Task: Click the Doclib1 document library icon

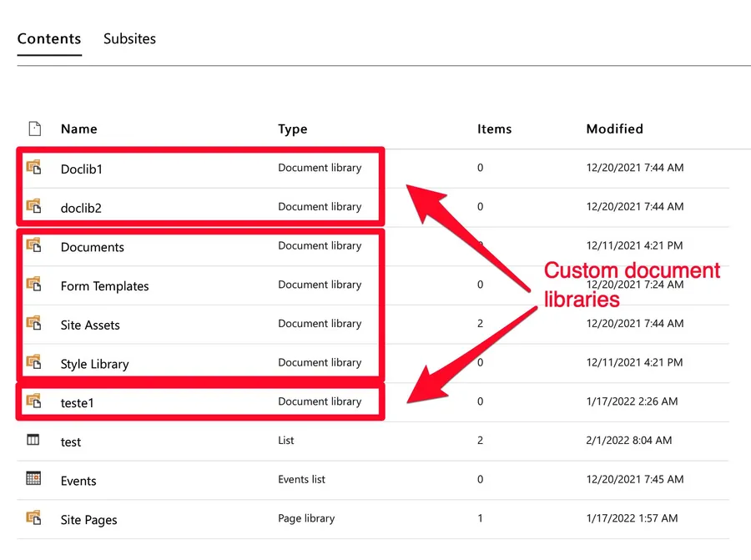Action: pos(33,167)
